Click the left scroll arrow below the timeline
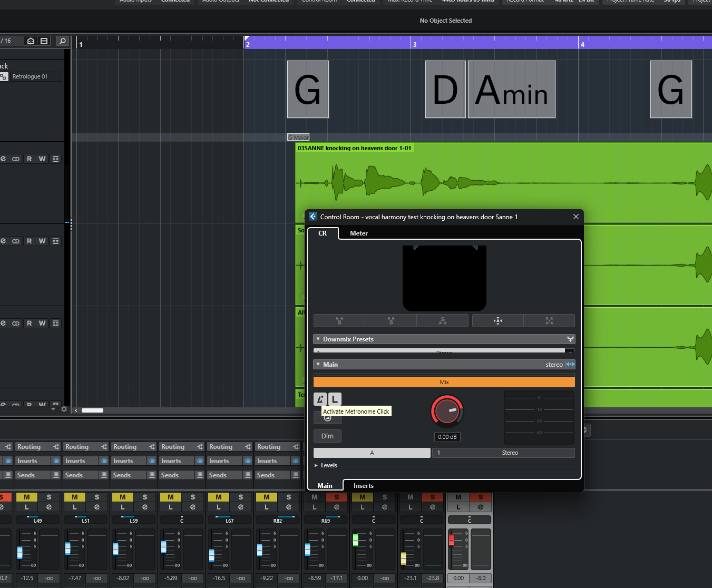This screenshot has height=588, width=712. click(x=76, y=410)
